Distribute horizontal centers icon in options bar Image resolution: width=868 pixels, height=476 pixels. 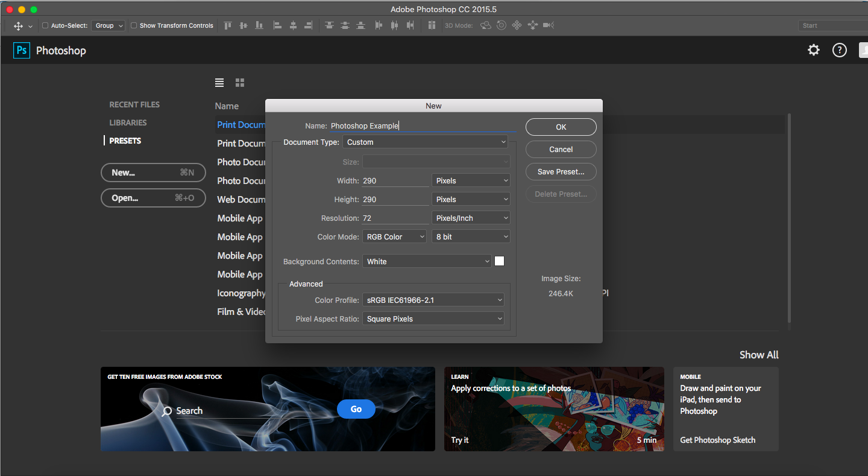pos(395,25)
